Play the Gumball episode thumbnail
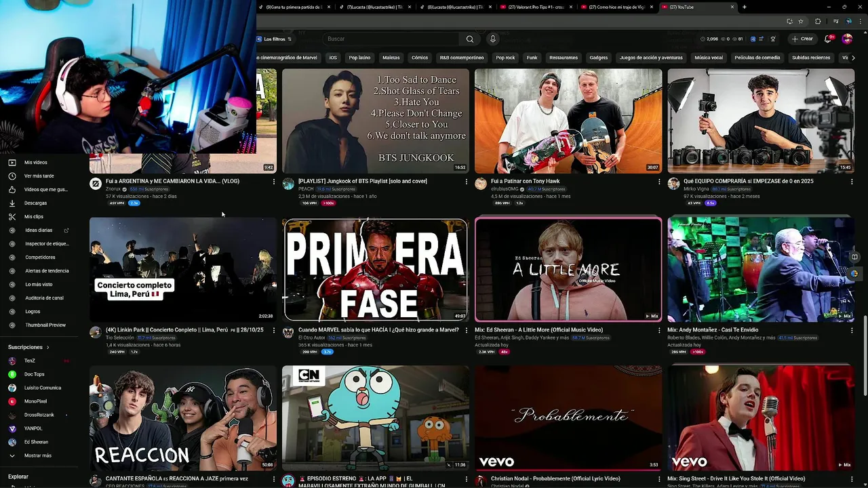The width and height of the screenshot is (868, 488). coord(375,418)
